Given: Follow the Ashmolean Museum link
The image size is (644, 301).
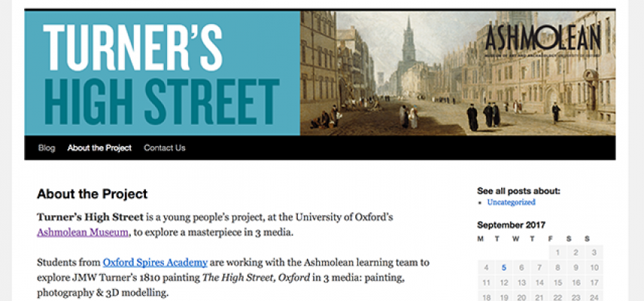Looking at the screenshot, I should pos(83,233).
